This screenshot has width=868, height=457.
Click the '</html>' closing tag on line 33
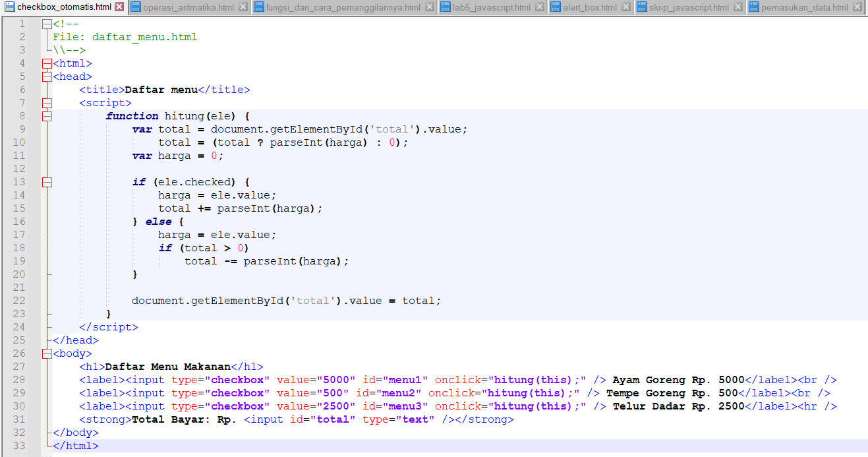tap(76, 446)
